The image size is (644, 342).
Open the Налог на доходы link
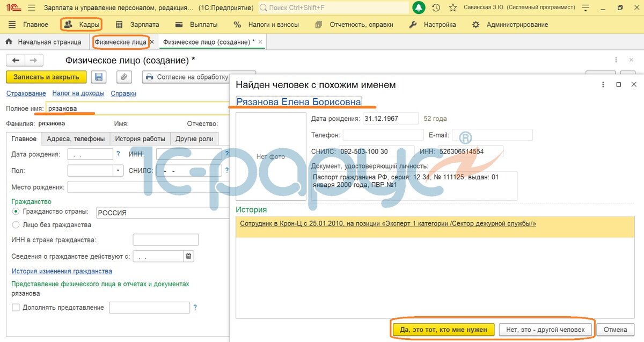pyautogui.click(x=78, y=93)
